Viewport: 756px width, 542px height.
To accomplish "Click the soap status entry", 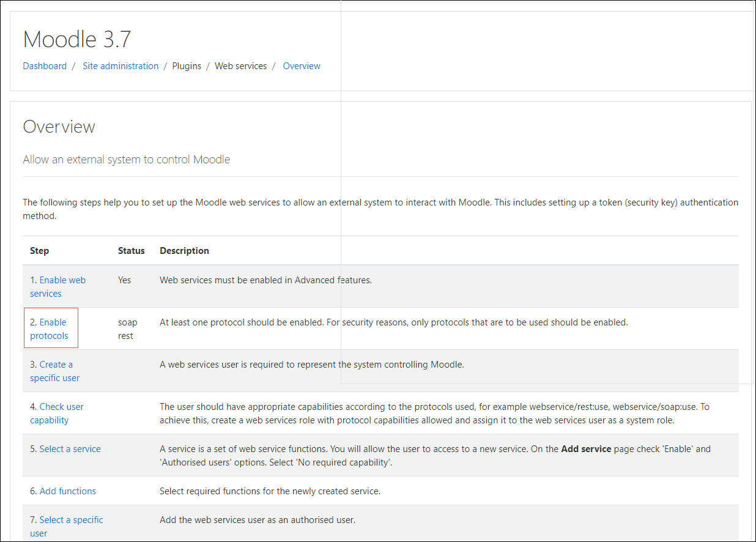I will tap(128, 322).
